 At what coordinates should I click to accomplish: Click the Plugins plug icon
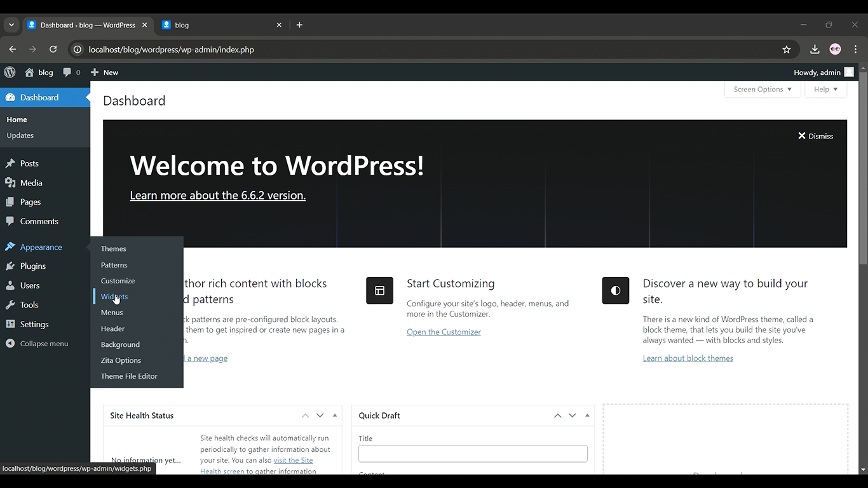coord(10,266)
